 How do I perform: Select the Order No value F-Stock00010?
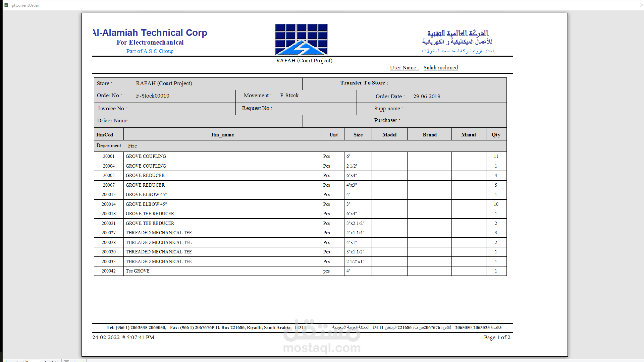153,96
